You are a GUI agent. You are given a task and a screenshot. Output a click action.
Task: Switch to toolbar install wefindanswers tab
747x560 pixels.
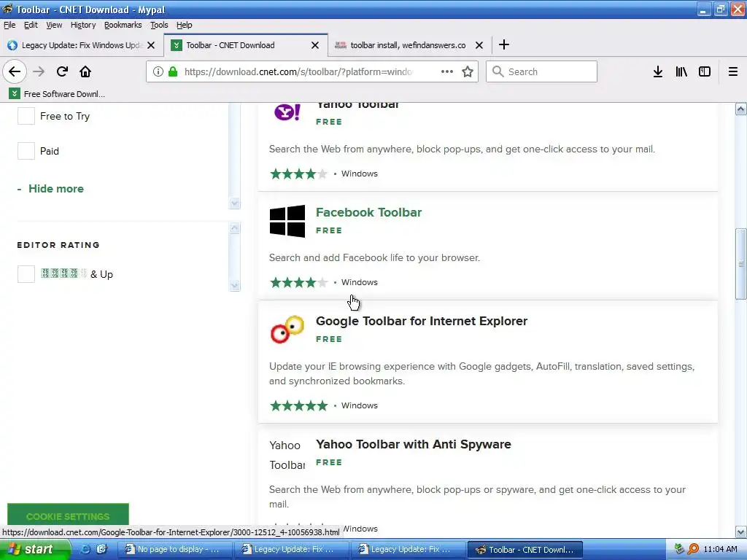(409, 45)
